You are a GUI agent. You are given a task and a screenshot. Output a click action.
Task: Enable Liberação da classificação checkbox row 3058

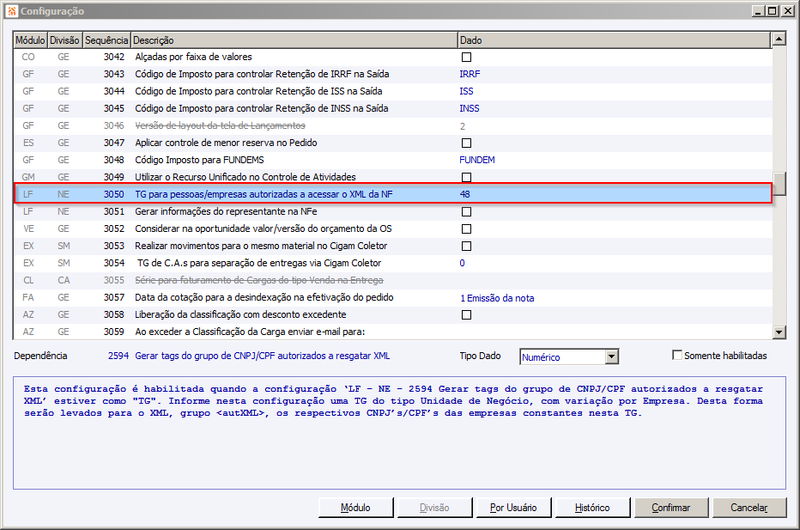pos(466,315)
